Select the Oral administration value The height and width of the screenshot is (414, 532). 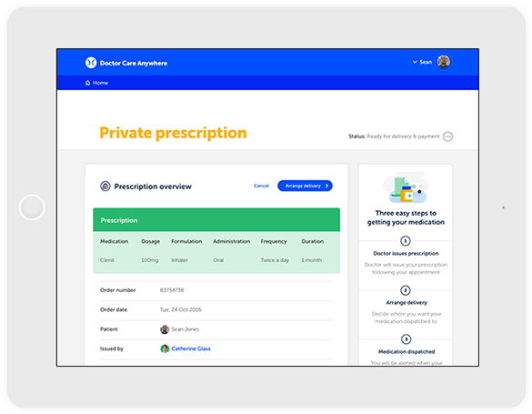(x=218, y=260)
